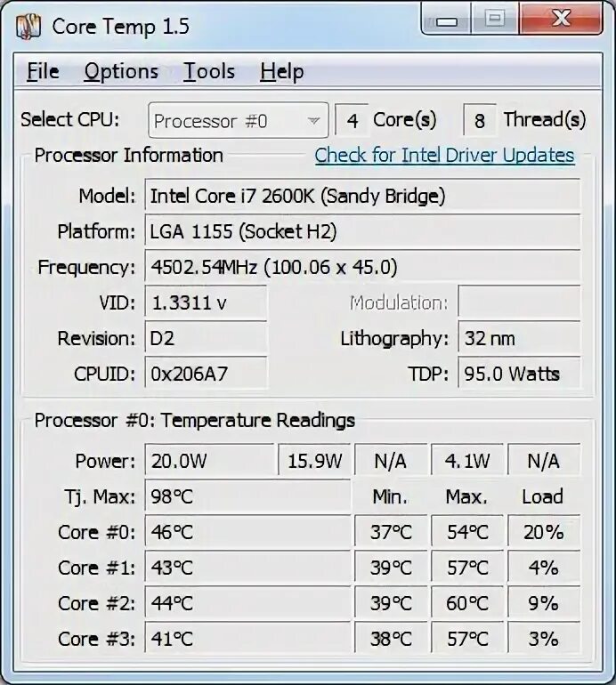Screen dimensions: 616x685
Task: Expand the Processor #0 dropdown
Action: click(239, 121)
